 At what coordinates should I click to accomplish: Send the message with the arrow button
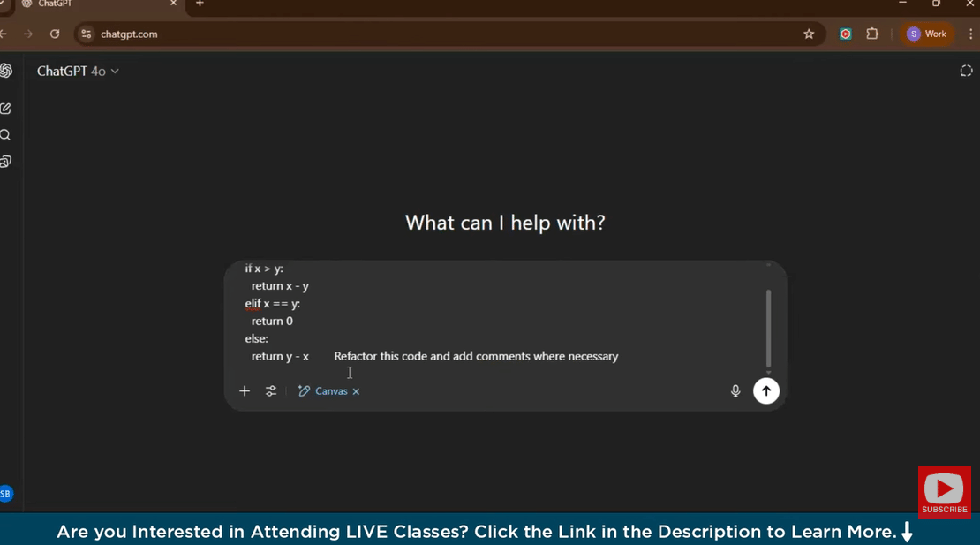click(765, 390)
